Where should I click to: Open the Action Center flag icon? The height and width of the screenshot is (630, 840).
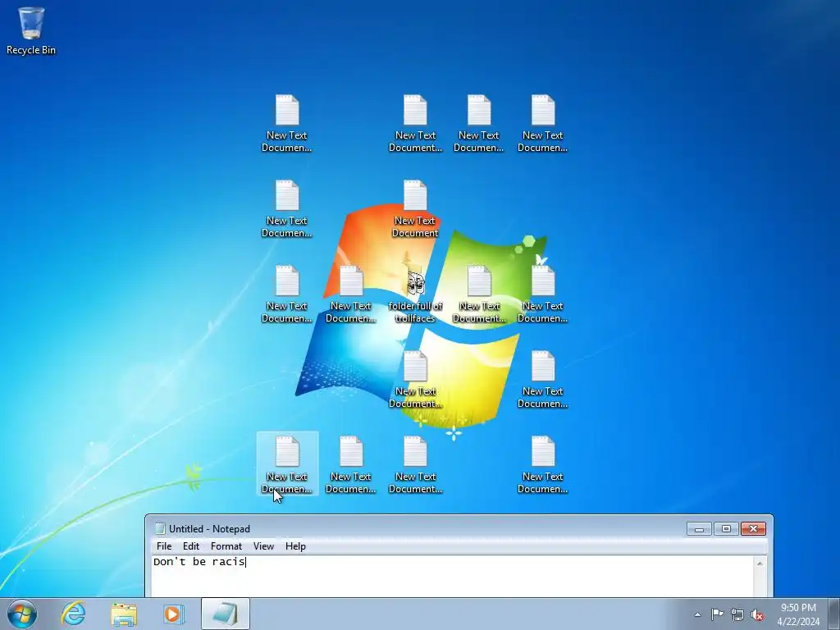click(717, 614)
